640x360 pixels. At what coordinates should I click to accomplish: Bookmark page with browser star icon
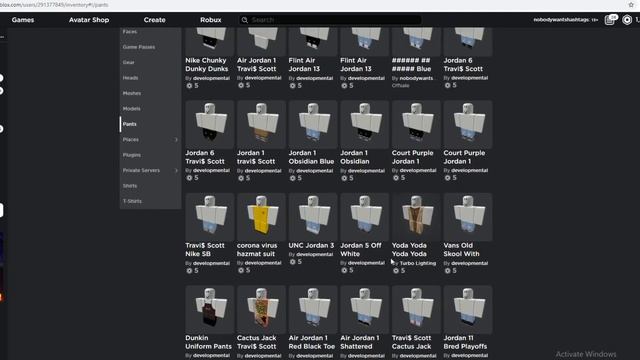(631, 5)
